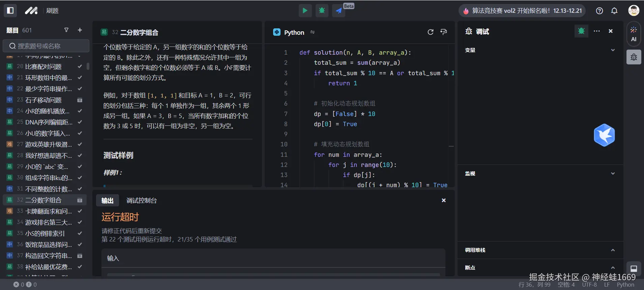Open the 算法竞技赛 vol2 announcement banner
This screenshot has height=290, width=644.
[x=522, y=11]
